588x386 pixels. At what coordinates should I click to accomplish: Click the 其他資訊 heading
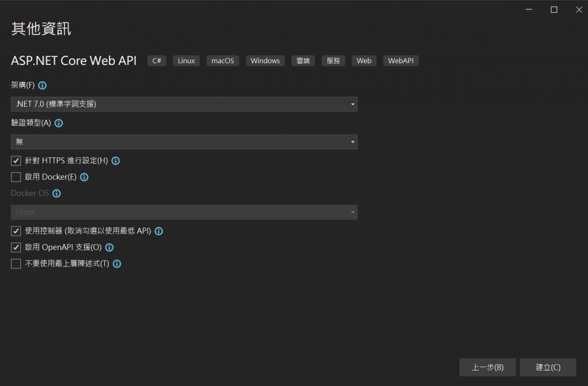click(41, 29)
